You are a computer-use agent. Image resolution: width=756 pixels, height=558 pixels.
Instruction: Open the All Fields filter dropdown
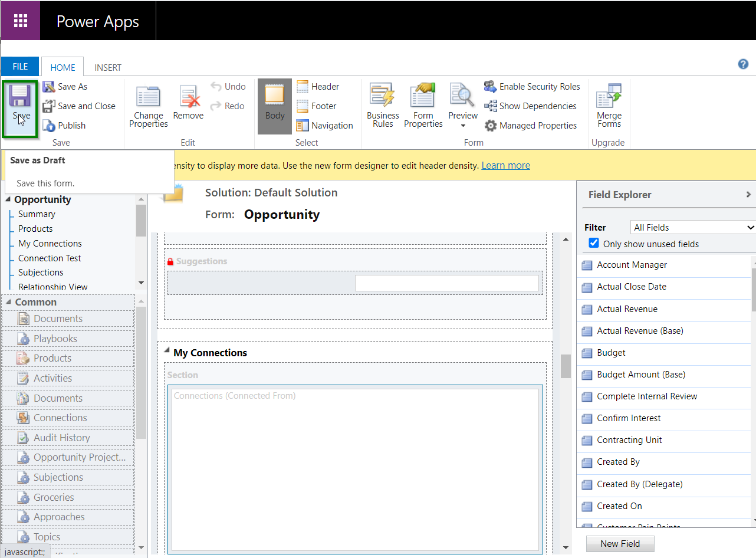coord(692,227)
